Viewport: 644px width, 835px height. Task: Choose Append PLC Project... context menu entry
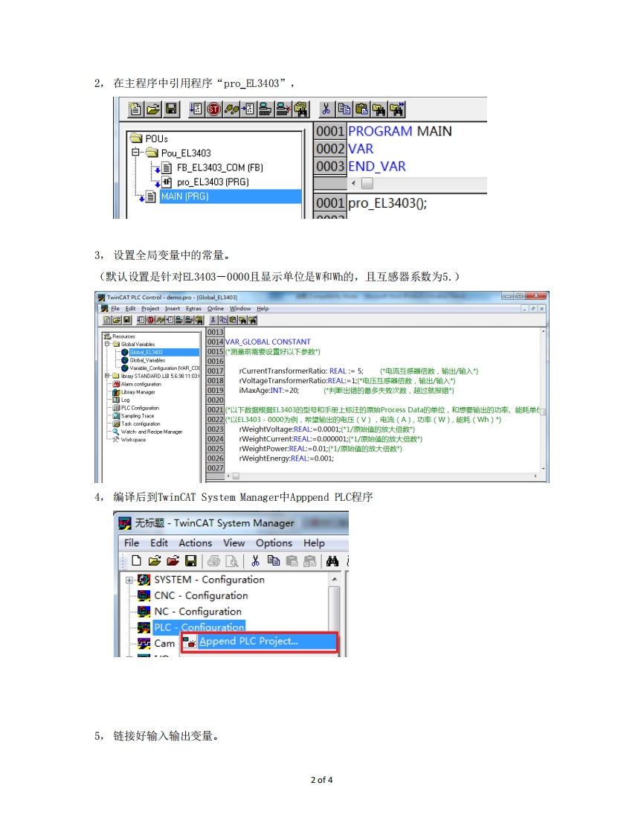[248, 642]
